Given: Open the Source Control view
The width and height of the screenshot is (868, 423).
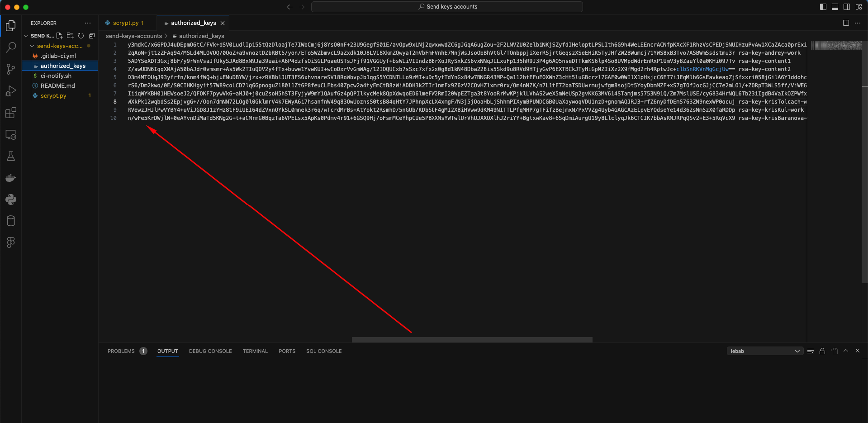Looking at the screenshot, I should (x=11, y=69).
